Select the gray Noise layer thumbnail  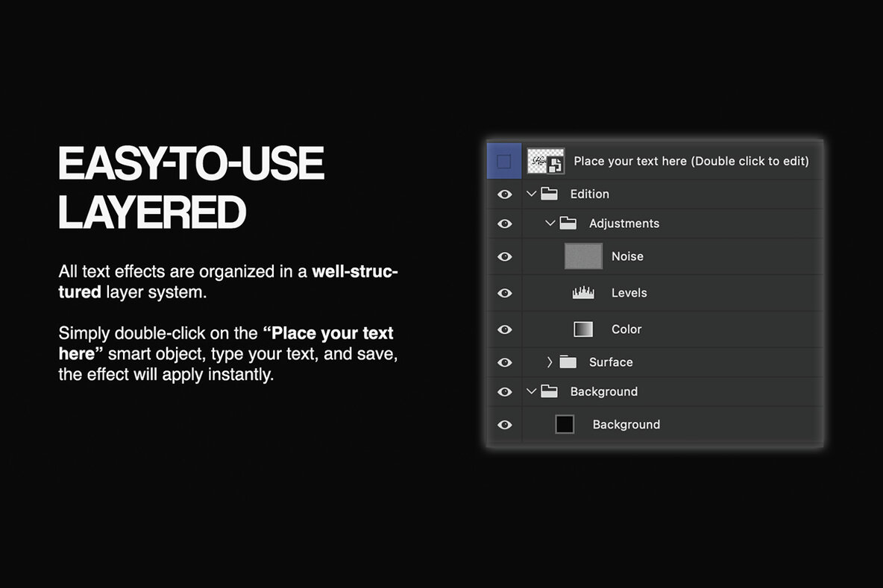583,256
